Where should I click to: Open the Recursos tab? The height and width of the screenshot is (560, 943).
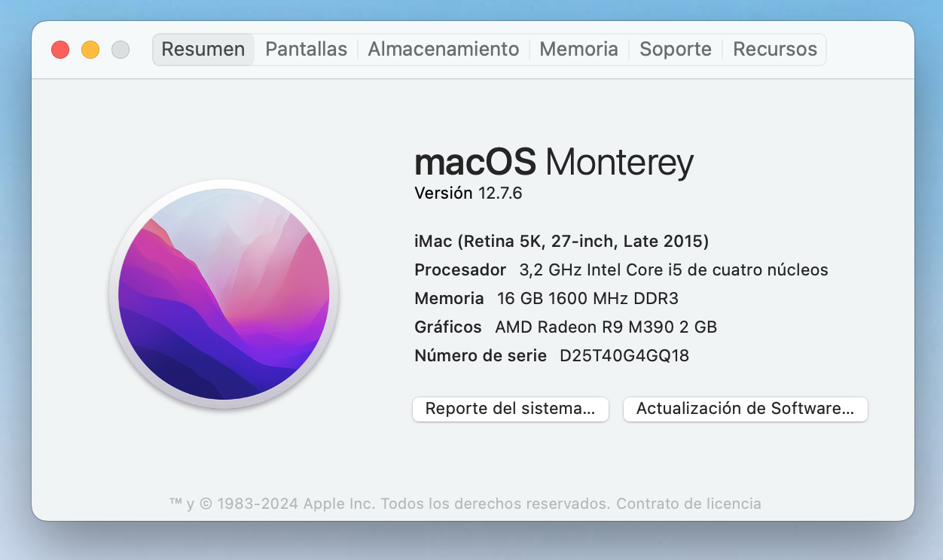click(774, 50)
